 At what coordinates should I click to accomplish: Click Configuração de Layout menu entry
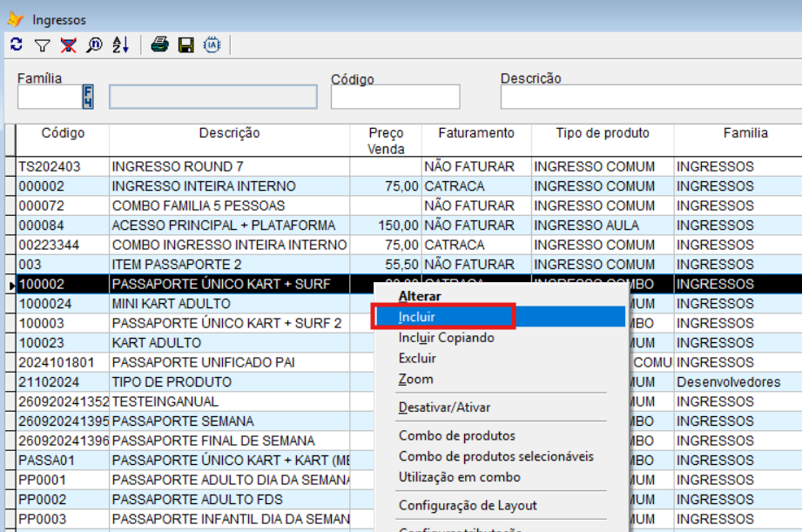(x=468, y=505)
